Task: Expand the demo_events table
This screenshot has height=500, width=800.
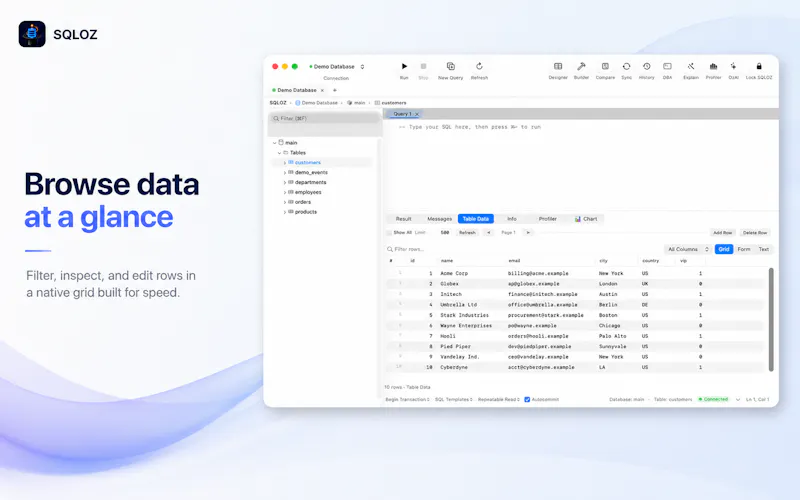Action: tap(285, 172)
